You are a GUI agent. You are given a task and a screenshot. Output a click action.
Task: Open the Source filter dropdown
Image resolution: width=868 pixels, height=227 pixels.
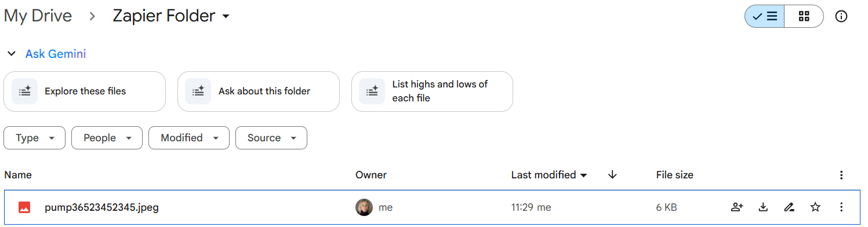point(271,138)
